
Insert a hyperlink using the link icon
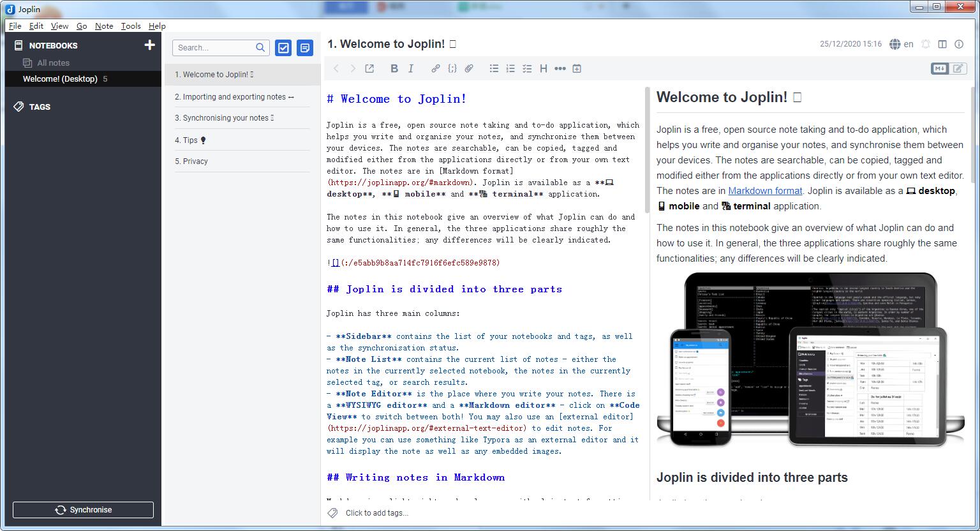click(x=435, y=68)
